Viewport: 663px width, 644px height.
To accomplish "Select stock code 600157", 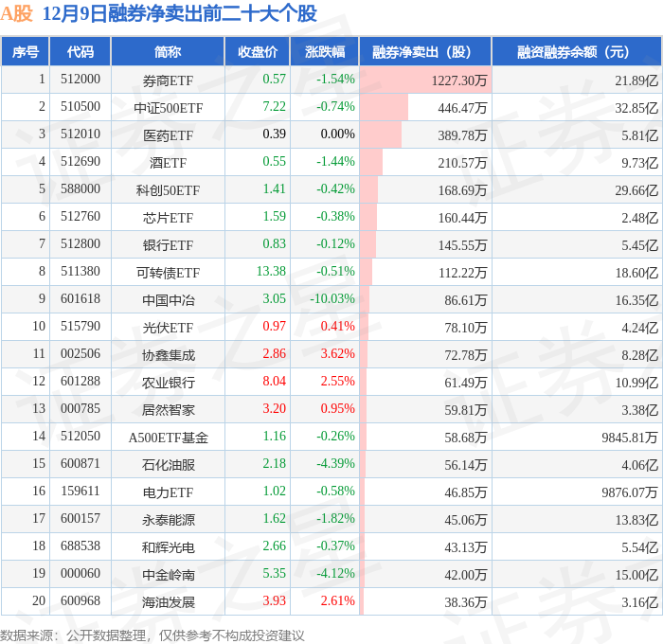I will pos(81,519).
